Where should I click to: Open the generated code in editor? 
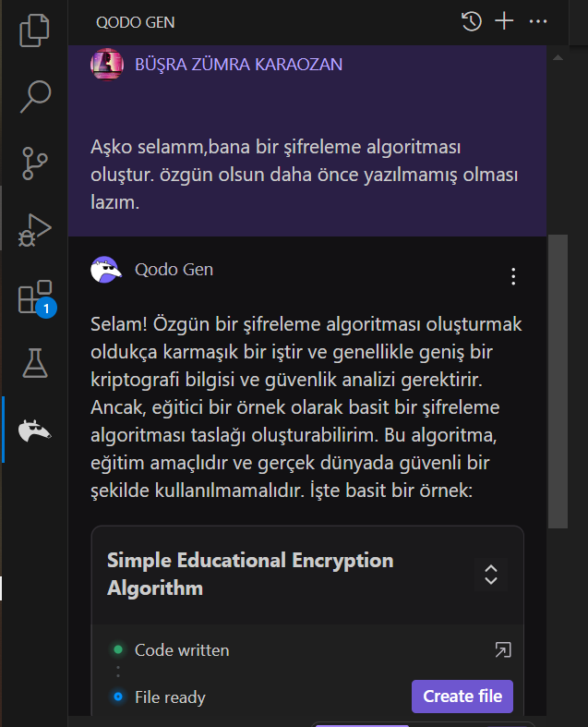click(x=502, y=650)
